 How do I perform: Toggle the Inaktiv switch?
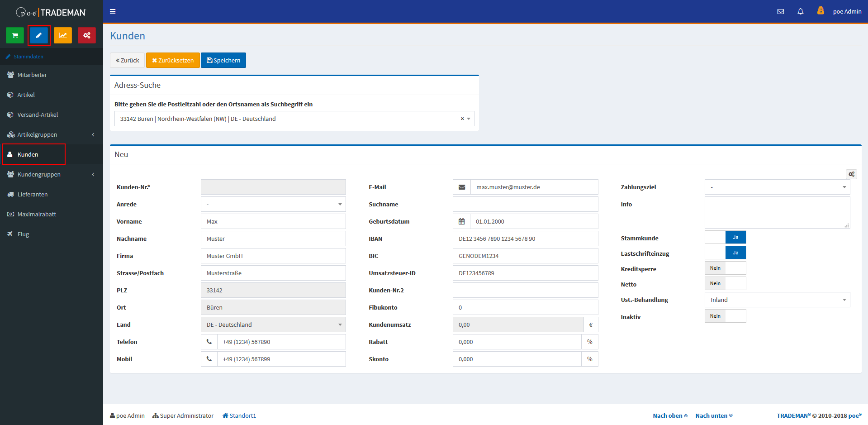click(725, 316)
